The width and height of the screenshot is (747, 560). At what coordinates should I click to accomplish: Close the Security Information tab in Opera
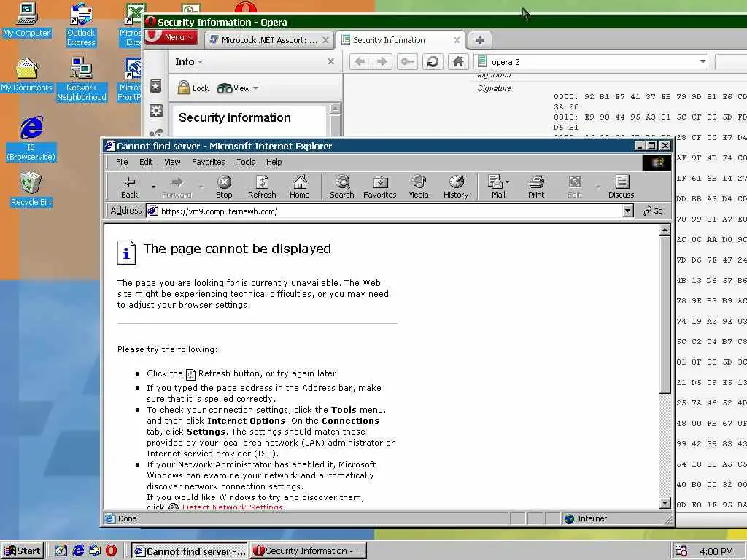457,40
